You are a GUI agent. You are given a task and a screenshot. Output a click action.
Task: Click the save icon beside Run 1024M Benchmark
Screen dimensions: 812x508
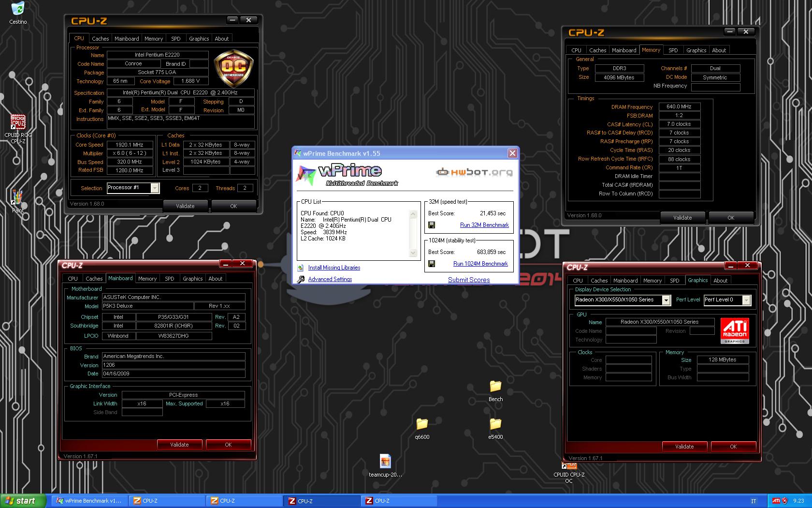432,264
